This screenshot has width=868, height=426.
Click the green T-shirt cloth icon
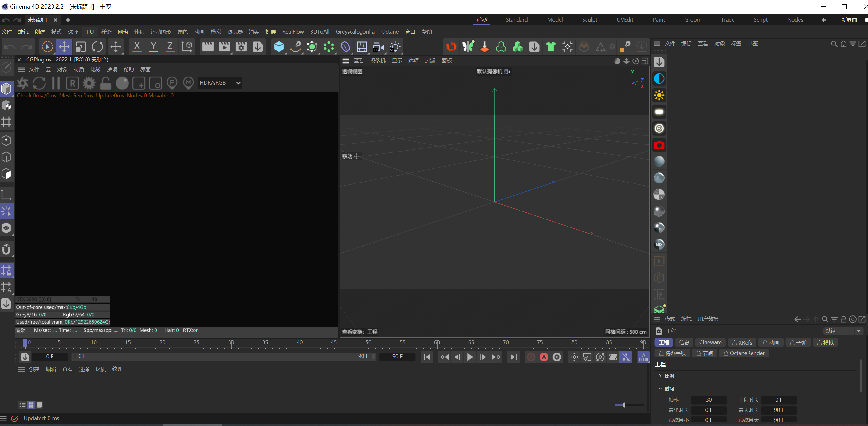pyautogui.click(x=551, y=46)
